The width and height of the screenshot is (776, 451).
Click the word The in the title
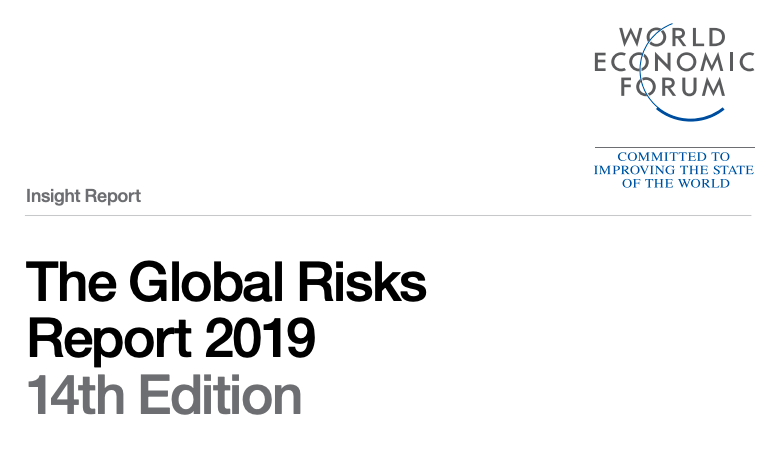72,282
